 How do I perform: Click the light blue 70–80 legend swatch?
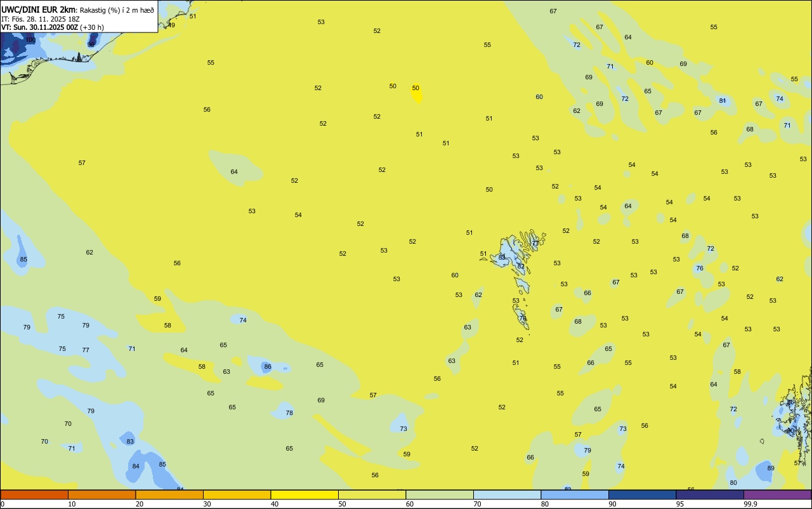point(507,494)
